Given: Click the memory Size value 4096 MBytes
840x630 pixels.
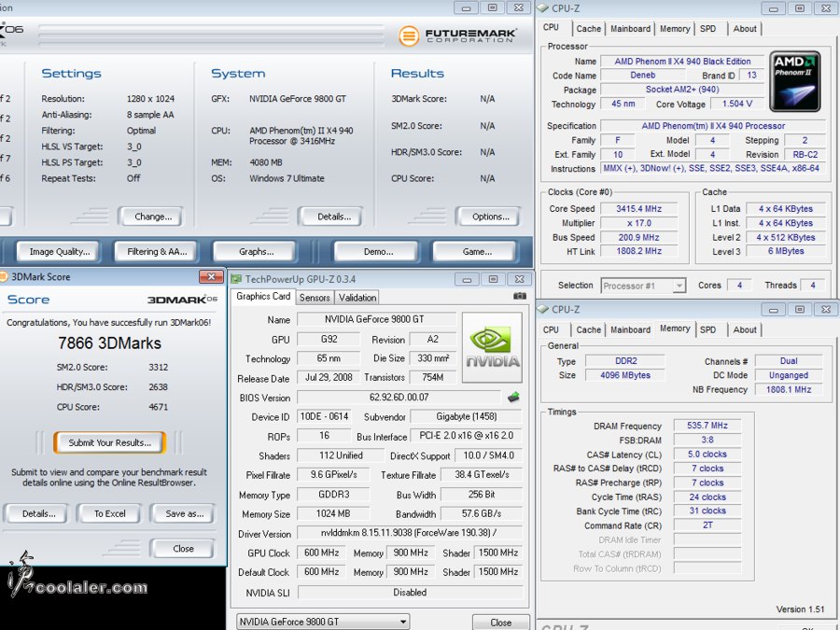Looking at the screenshot, I should click(625, 375).
